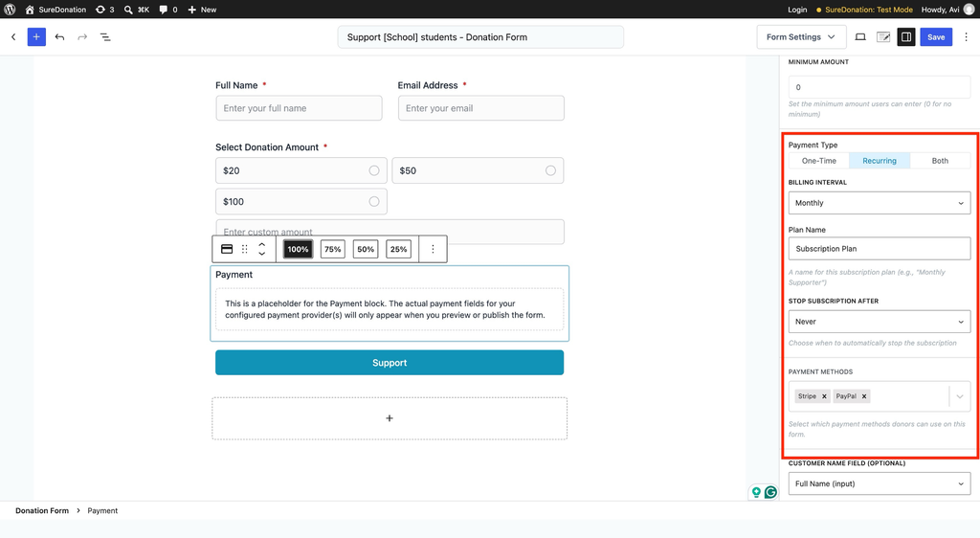980x538 pixels.
Task: Open the SureDonation home site link
Action: point(56,10)
